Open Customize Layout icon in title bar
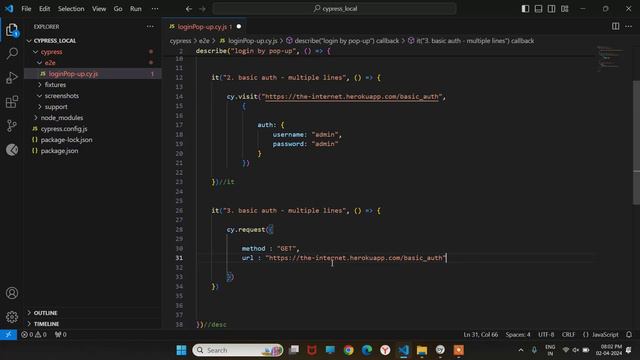640x360 pixels. [x=564, y=9]
